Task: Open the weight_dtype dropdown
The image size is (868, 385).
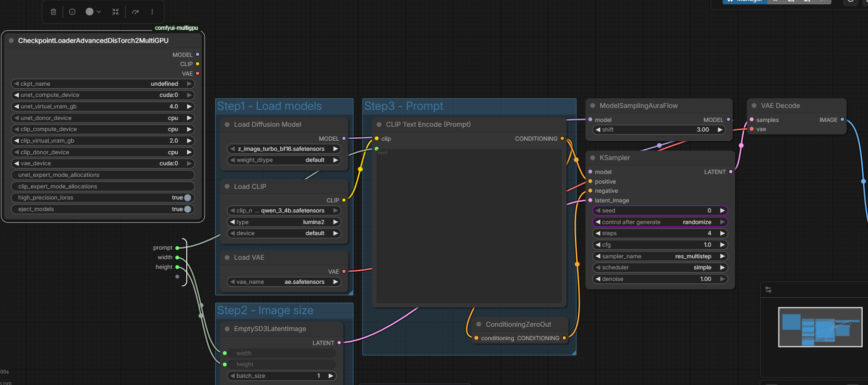Action: 284,160
